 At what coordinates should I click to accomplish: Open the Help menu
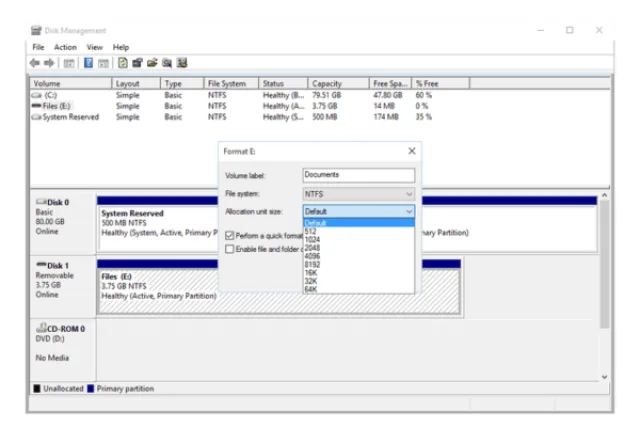coord(121,47)
